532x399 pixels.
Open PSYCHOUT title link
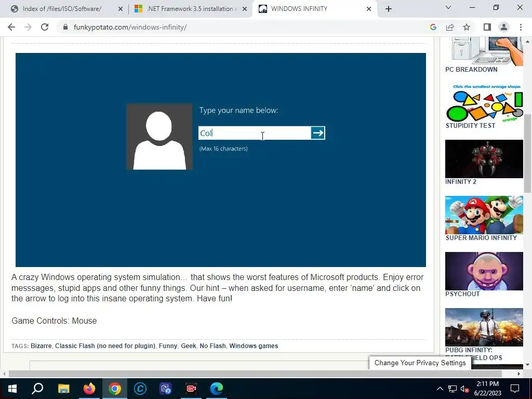[x=462, y=294]
